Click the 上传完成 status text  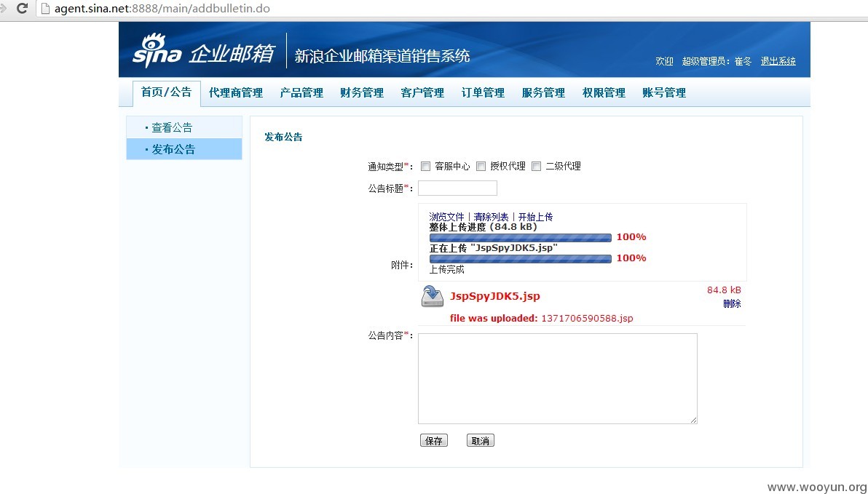coord(446,269)
